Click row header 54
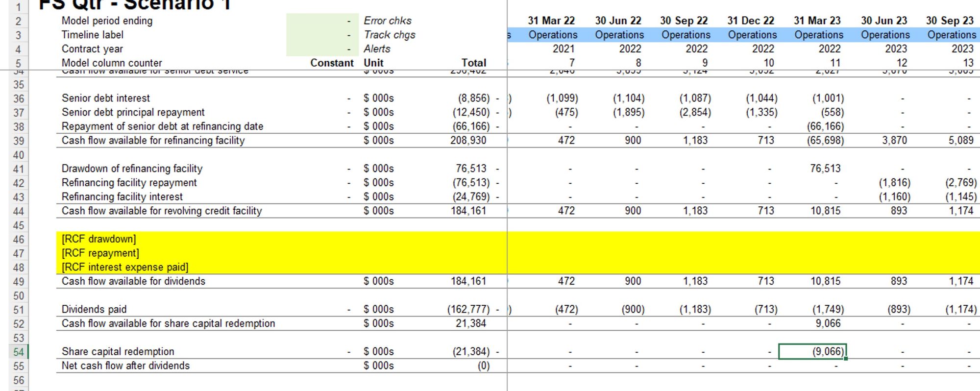 19,352
